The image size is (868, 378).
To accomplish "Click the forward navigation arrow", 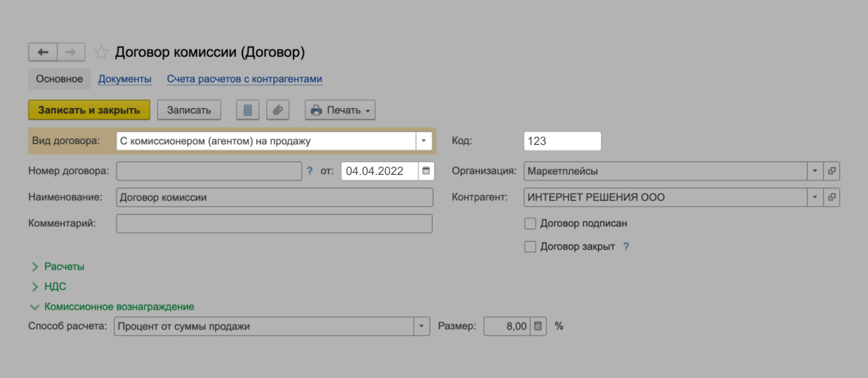I will (71, 52).
